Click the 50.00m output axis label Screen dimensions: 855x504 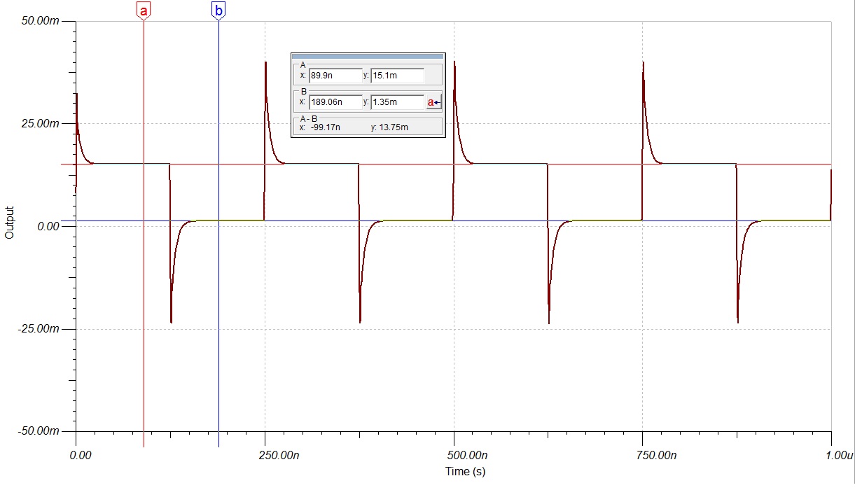pos(41,21)
